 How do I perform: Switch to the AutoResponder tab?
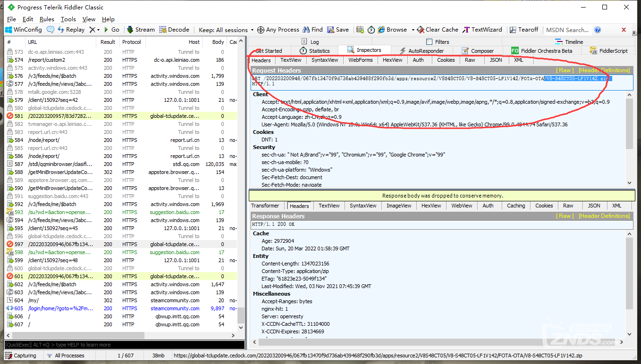click(421, 50)
